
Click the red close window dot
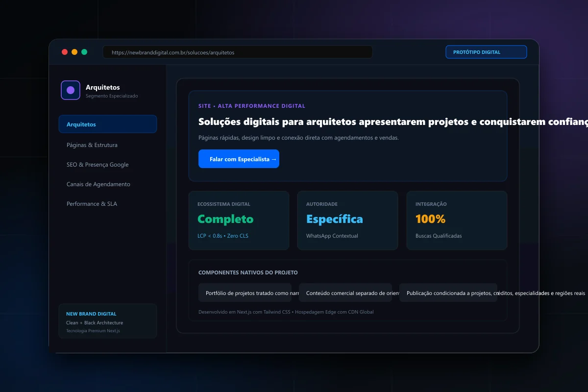[x=65, y=52]
